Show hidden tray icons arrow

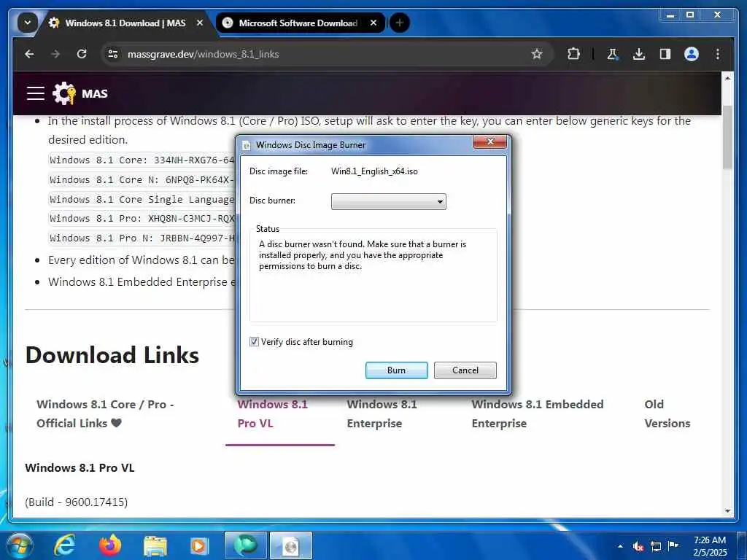(x=620, y=546)
